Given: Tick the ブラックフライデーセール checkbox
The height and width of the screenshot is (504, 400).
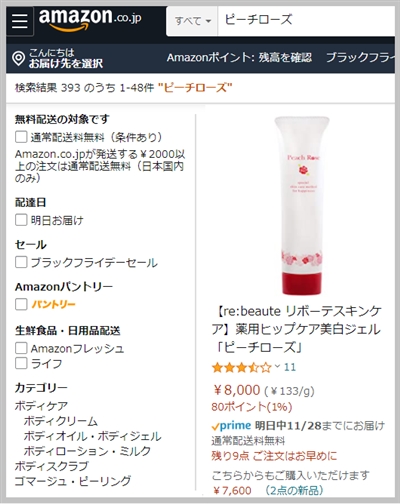Looking at the screenshot, I should pyautogui.click(x=21, y=262).
